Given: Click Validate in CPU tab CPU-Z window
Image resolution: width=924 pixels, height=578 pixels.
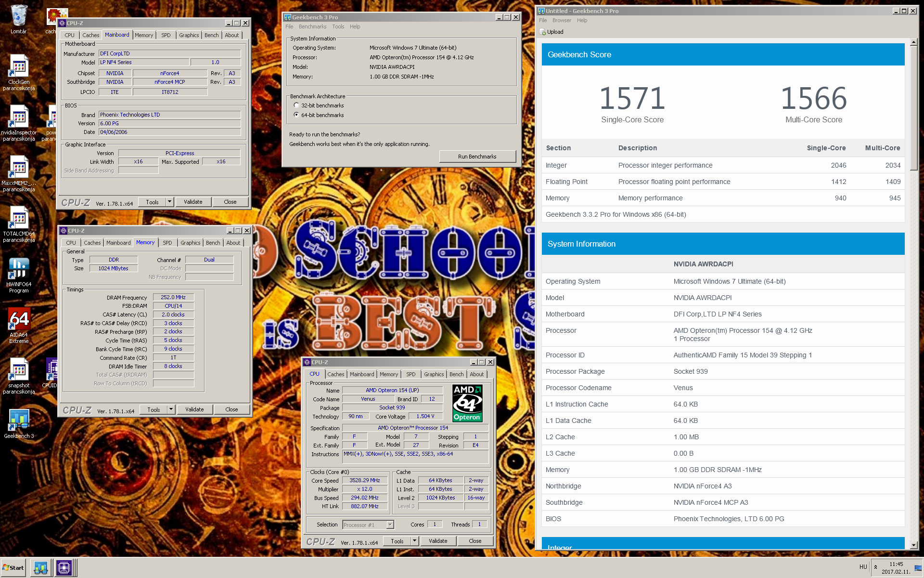Looking at the screenshot, I should click(x=438, y=541).
